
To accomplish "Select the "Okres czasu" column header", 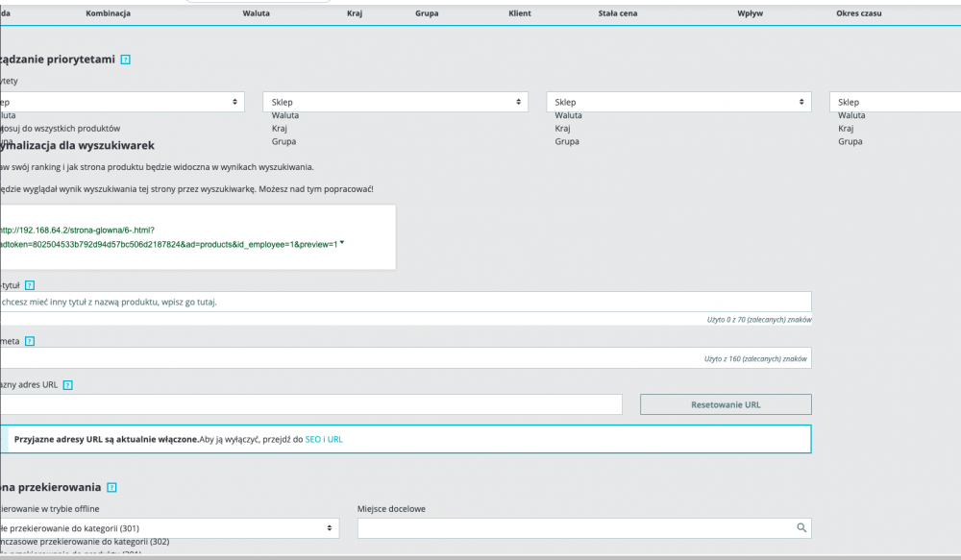I will point(858,12).
